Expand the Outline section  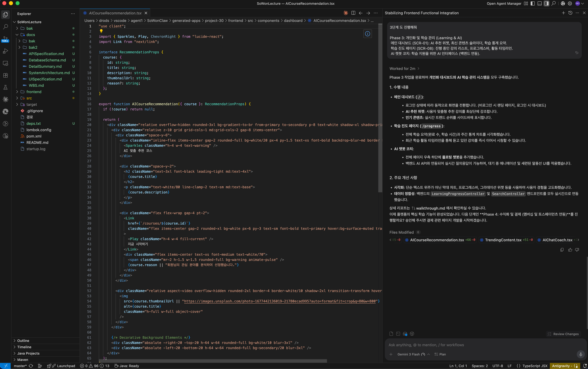click(45, 341)
